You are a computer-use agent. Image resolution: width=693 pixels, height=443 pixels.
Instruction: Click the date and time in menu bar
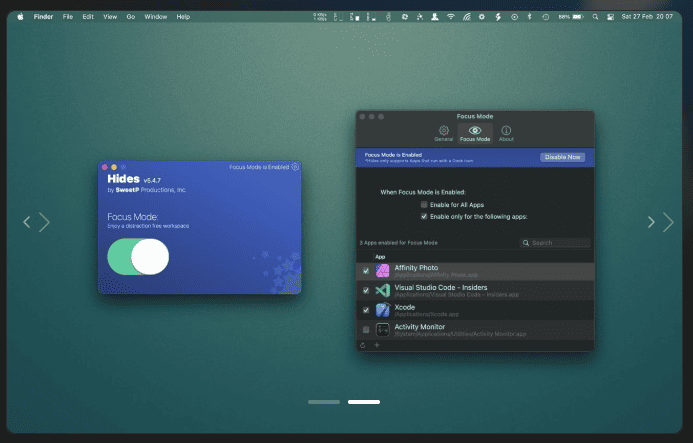(x=647, y=17)
